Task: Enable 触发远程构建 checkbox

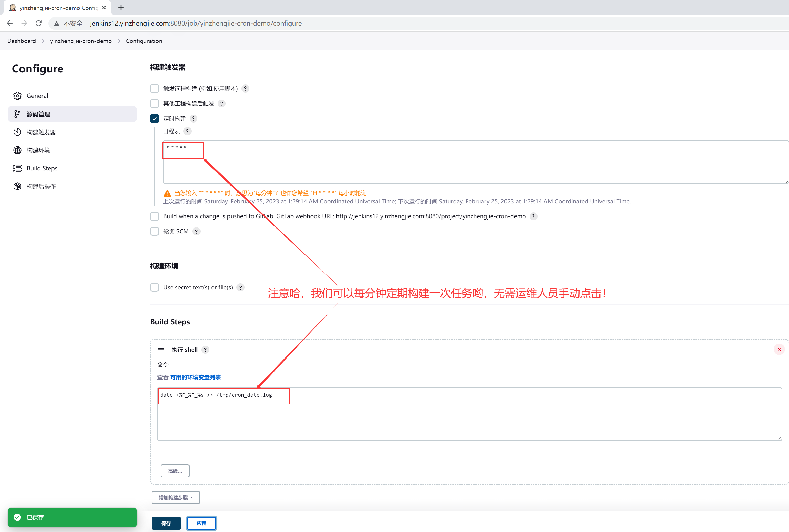Action: click(x=154, y=89)
